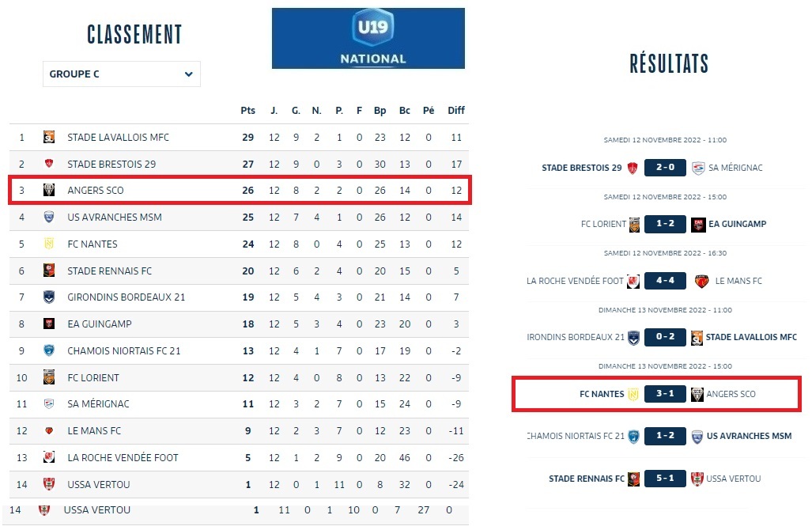Click the Diff column header

pyautogui.click(x=456, y=111)
